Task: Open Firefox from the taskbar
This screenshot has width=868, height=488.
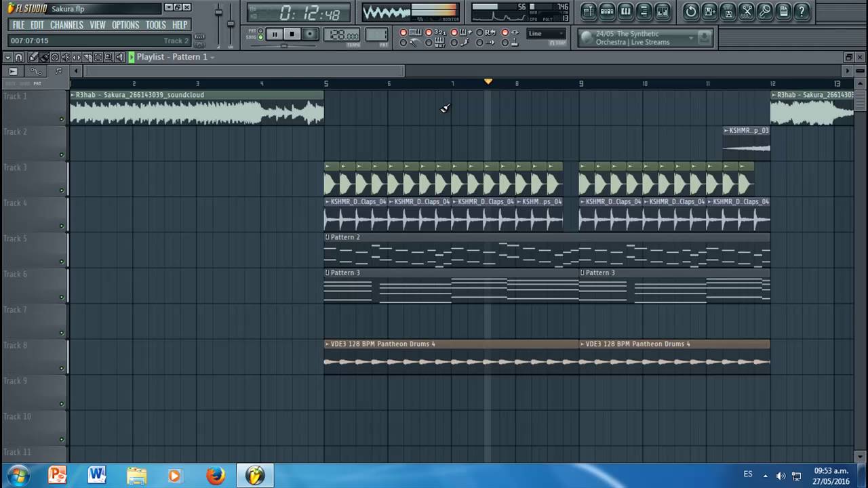Action: point(216,475)
